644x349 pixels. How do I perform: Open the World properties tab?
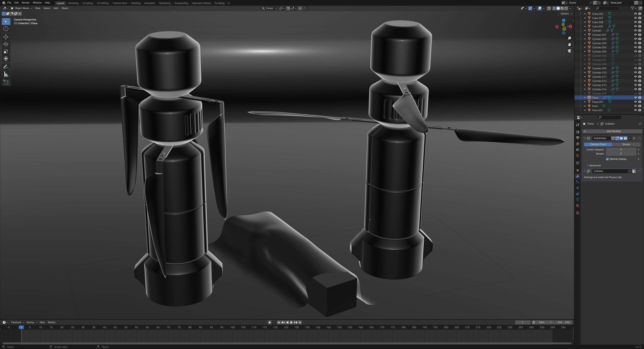[x=577, y=156]
